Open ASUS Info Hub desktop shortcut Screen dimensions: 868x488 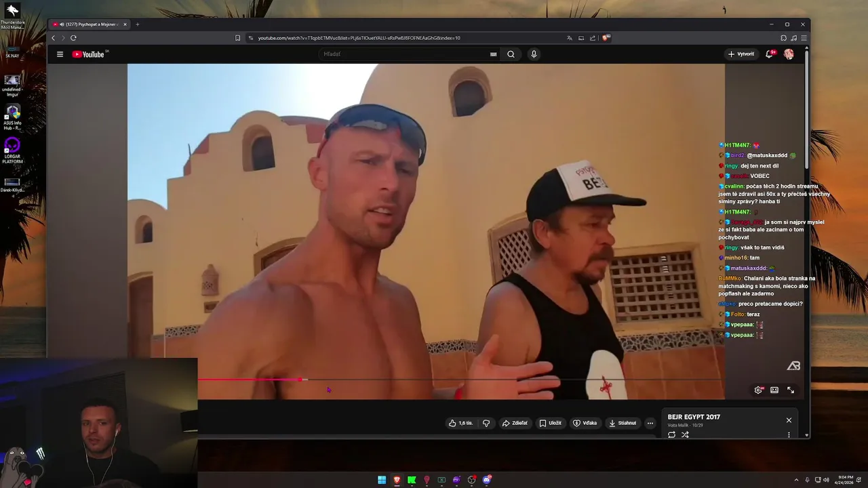pos(12,117)
